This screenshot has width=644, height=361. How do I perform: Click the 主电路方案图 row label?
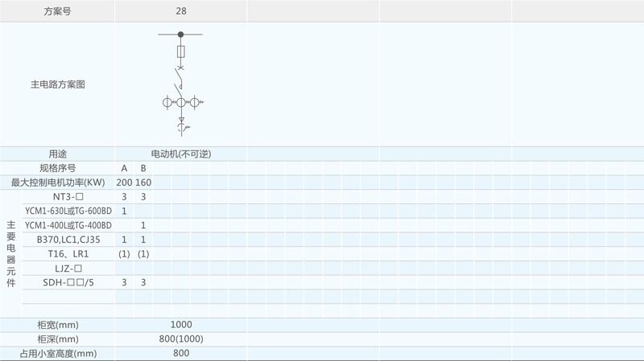pos(58,84)
